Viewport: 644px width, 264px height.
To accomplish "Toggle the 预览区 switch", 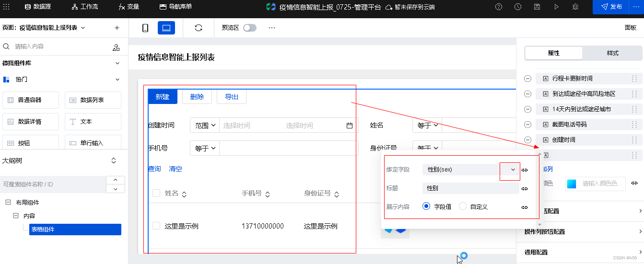I will [249, 28].
